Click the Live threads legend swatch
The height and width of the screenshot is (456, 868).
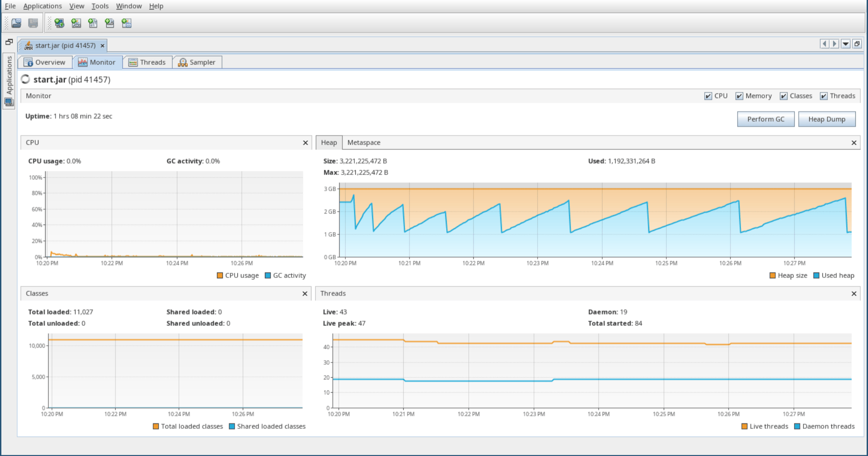(745, 427)
